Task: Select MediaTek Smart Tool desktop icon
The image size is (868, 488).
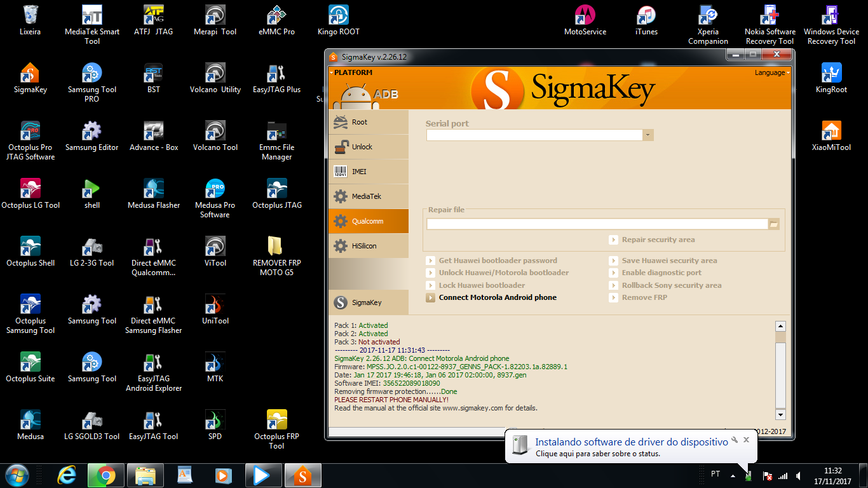Action: 92,24
